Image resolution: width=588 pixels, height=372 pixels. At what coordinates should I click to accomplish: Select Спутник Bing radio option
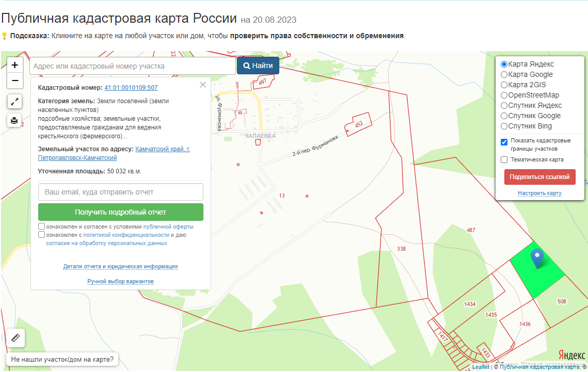pyautogui.click(x=504, y=126)
